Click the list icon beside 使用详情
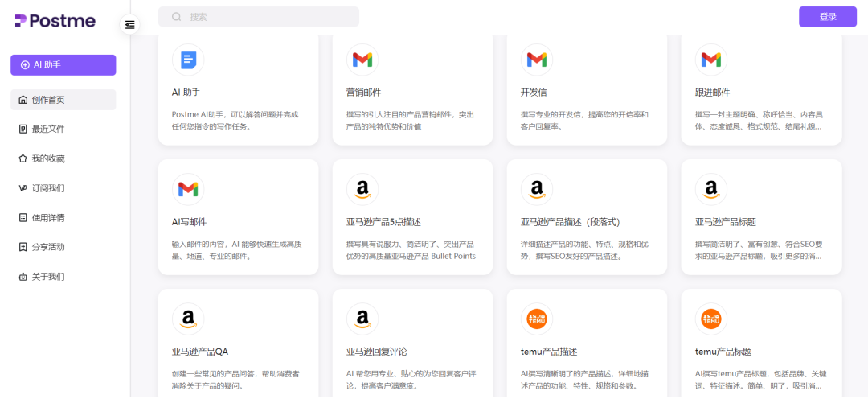This screenshot has height=399, width=868. click(x=23, y=217)
